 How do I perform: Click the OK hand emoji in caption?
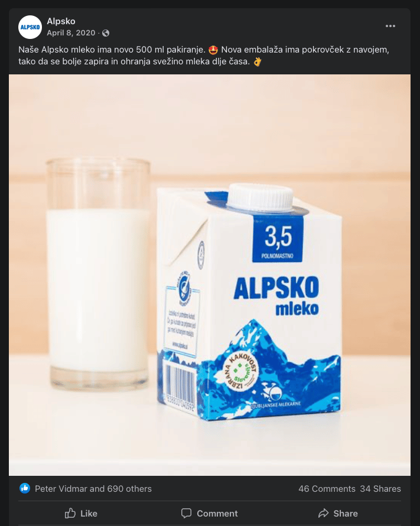click(257, 62)
